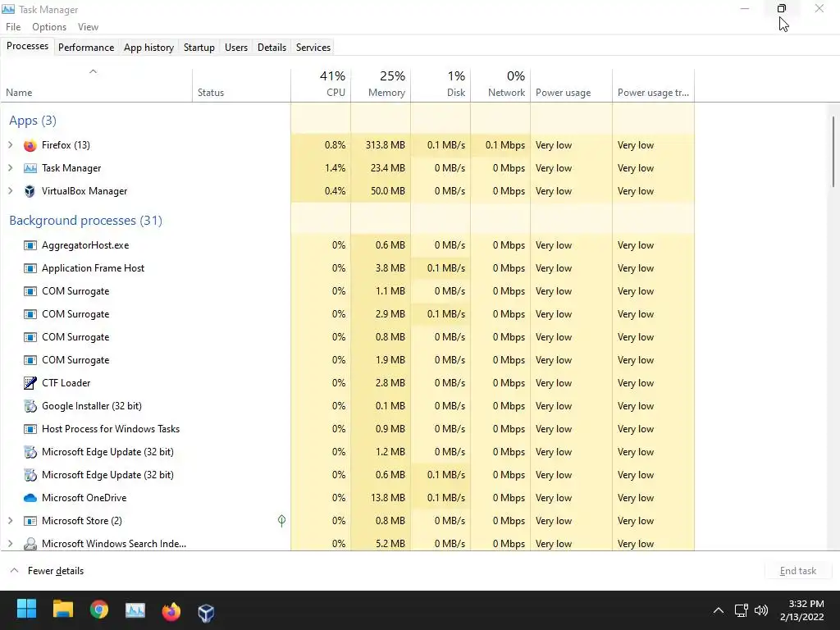Click Task Manager CPU value 1.4%
Screen dimensions: 840x630
[x=335, y=168]
